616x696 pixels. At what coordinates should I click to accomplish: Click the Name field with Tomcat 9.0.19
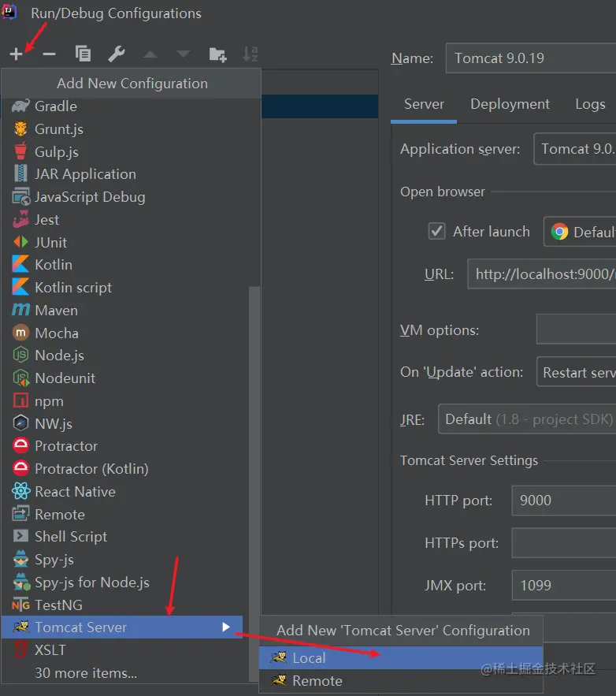click(531, 58)
